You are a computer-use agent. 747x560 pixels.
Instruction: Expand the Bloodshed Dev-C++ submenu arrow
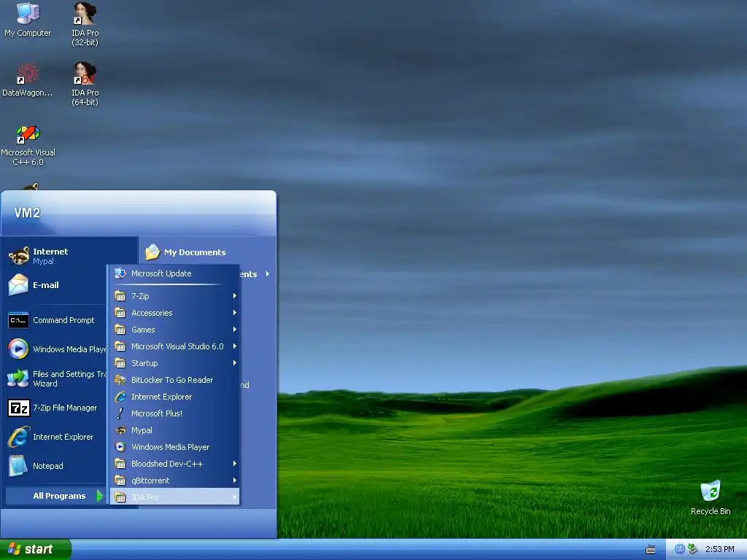235,463
